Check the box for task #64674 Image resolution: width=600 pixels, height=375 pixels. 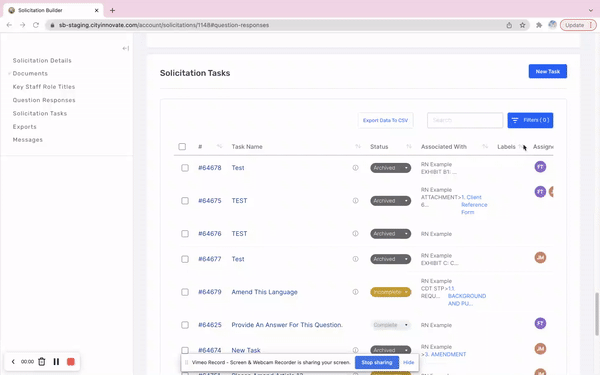(185, 350)
